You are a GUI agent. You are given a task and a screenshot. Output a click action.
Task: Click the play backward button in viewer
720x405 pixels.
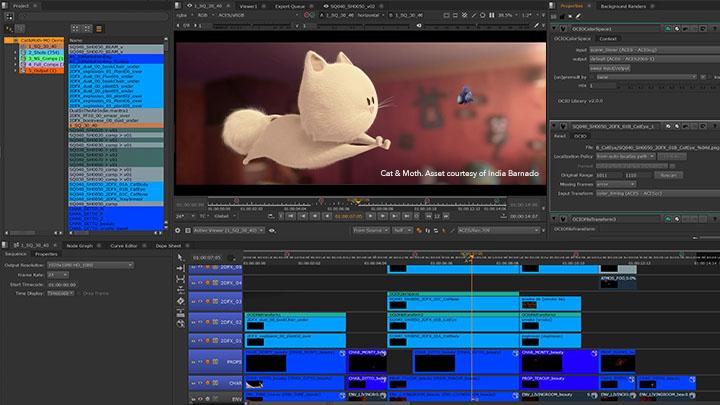[x=326, y=216]
